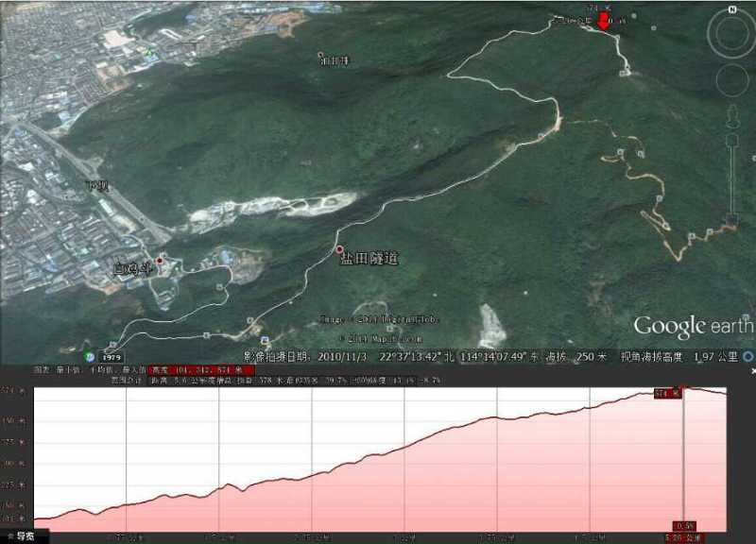Click the 导览 tour button

coord(19,535)
